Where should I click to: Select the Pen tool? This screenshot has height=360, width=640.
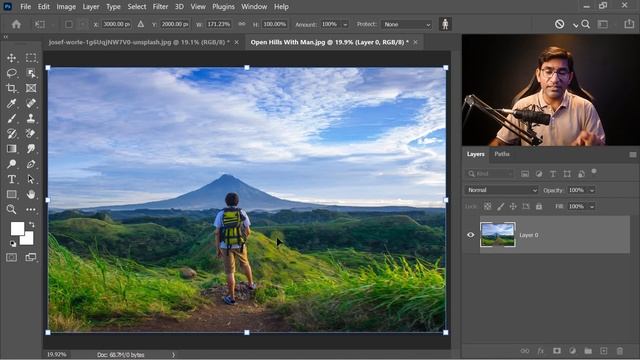(x=31, y=164)
